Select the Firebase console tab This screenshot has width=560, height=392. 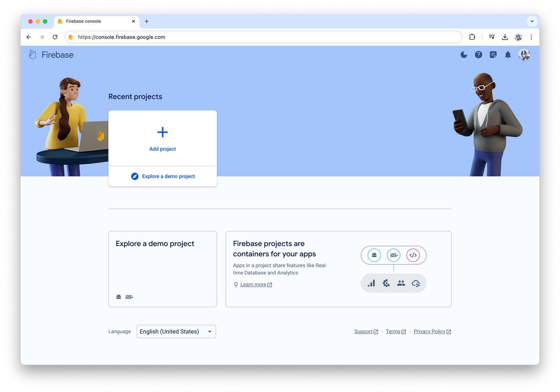[x=97, y=21]
